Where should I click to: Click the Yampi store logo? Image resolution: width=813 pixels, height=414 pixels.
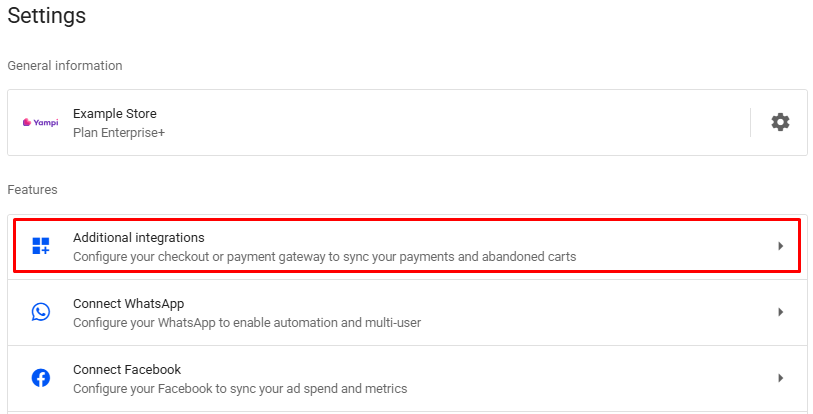pyautogui.click(x=40, y=122)
